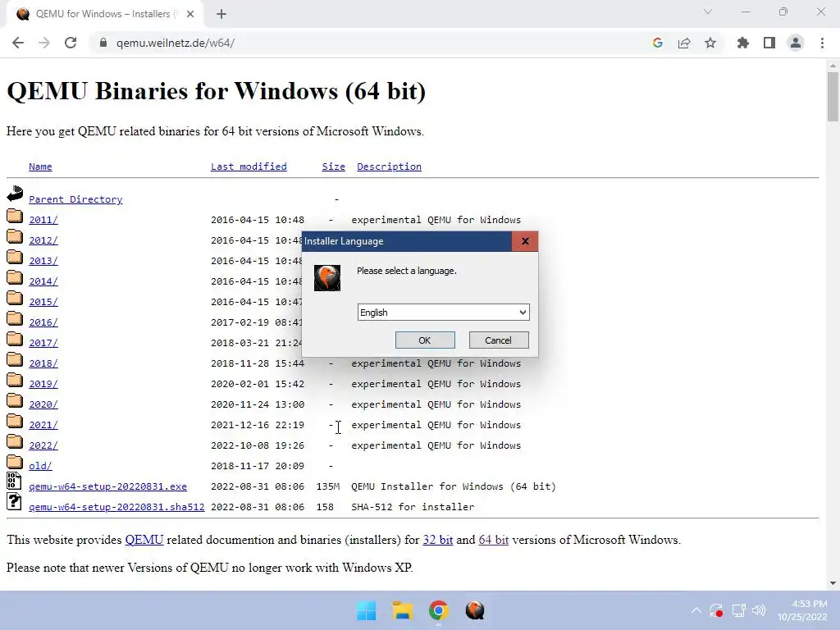Open the Extensions puzzle icon

tap(742, 43)
